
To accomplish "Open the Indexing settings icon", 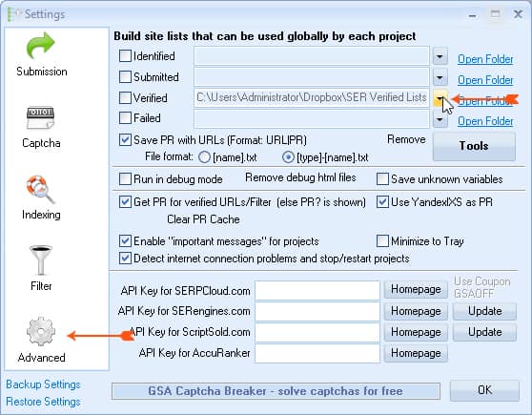I will (41, 189).
